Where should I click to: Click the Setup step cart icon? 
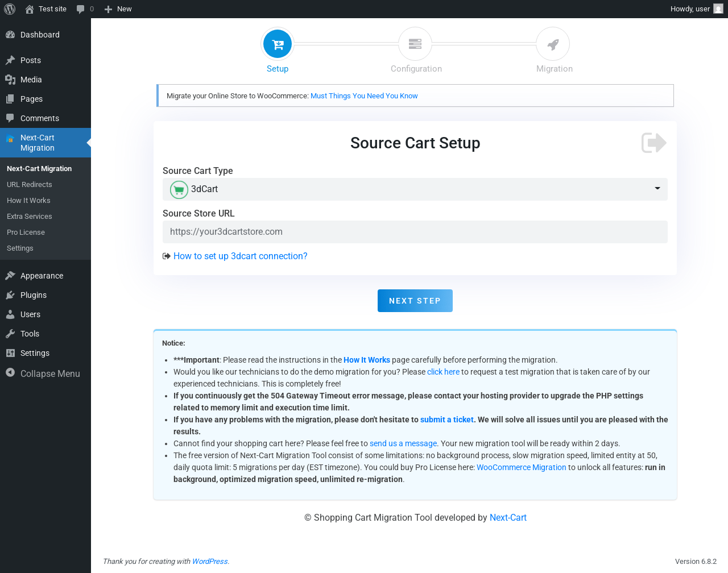tap(278, 44)
